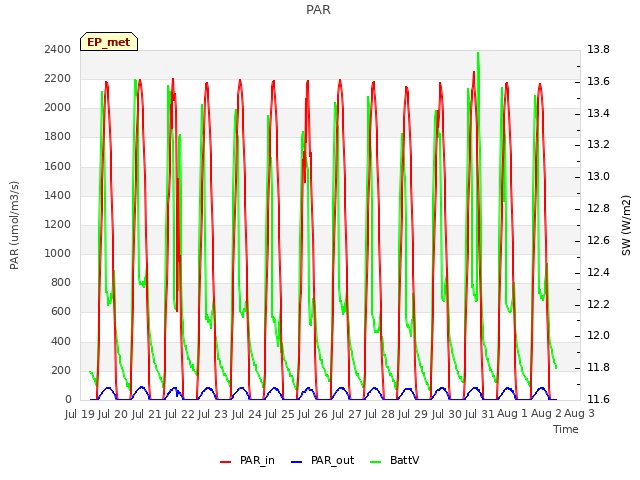Click the PAR chart title
The height and width of the screenshot is (480, 640).
[x=318, y=10]
